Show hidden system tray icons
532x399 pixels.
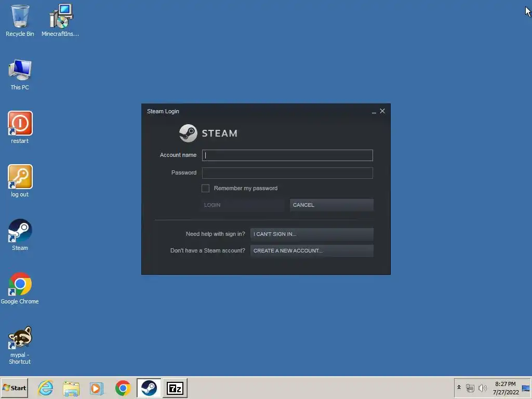459,388
